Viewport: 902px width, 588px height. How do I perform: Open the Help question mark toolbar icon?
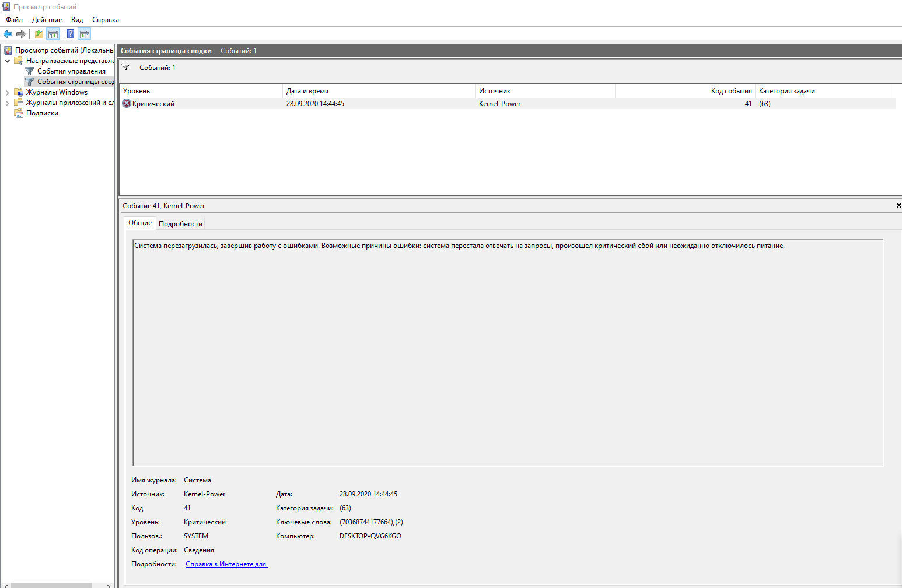coord(71,34)
